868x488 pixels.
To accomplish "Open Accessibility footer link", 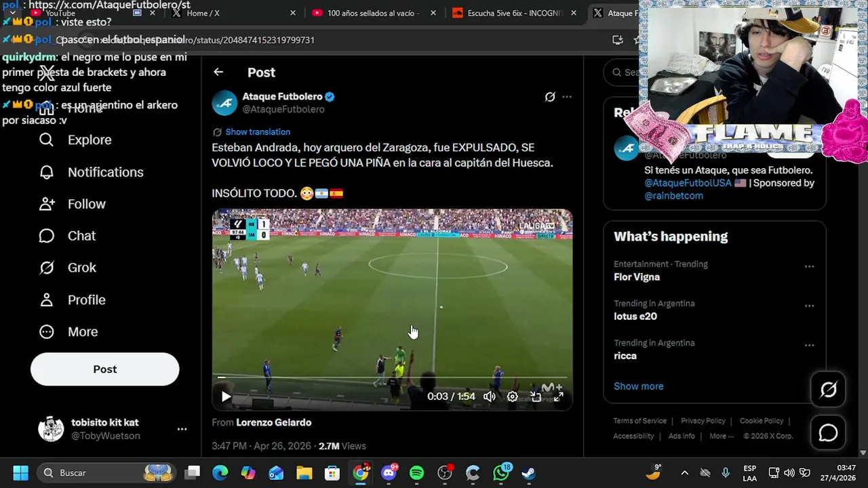I will click(634, 436).
